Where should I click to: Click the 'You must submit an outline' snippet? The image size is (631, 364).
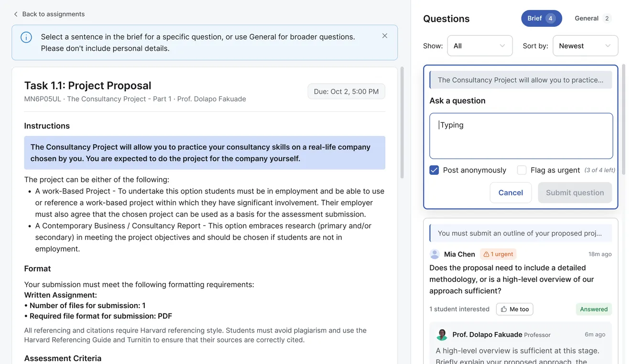tap(521, 233)
